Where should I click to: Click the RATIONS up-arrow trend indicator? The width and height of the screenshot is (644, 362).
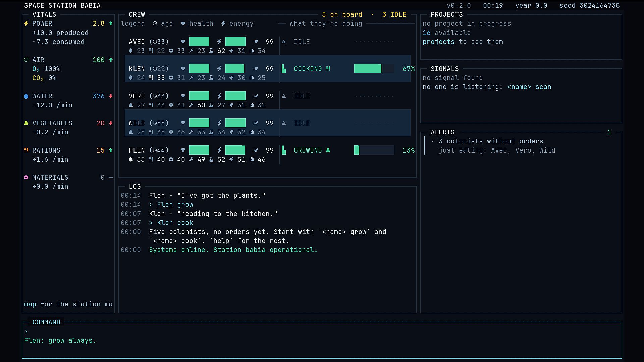coord(111,150)
